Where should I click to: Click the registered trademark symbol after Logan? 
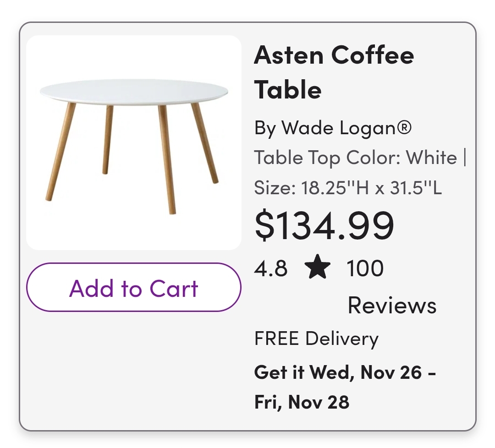pyautogui.click(x=404, y=128)
